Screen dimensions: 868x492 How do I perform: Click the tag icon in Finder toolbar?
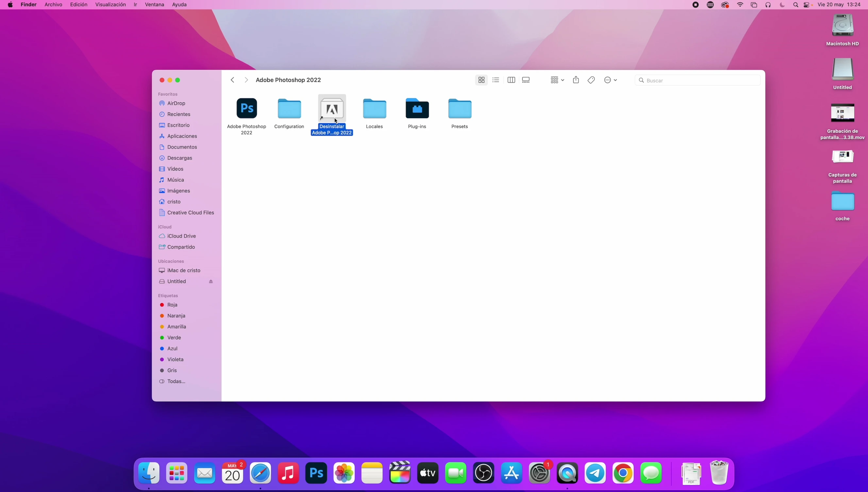tap(591, 80)
